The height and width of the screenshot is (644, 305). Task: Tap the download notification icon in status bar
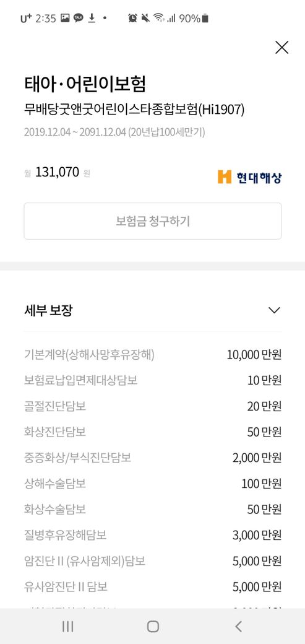click(x=92, y=18)
